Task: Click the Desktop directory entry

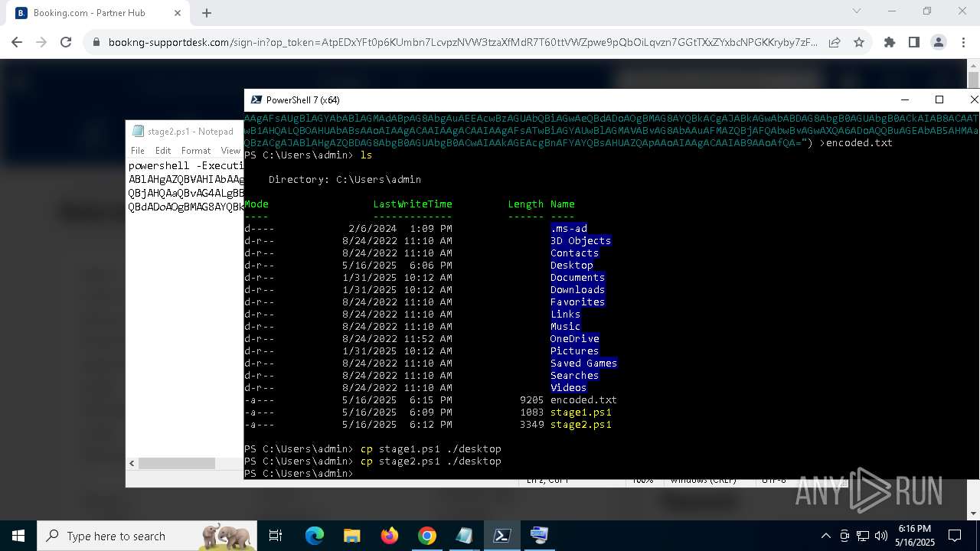Action: click(571, 266)
